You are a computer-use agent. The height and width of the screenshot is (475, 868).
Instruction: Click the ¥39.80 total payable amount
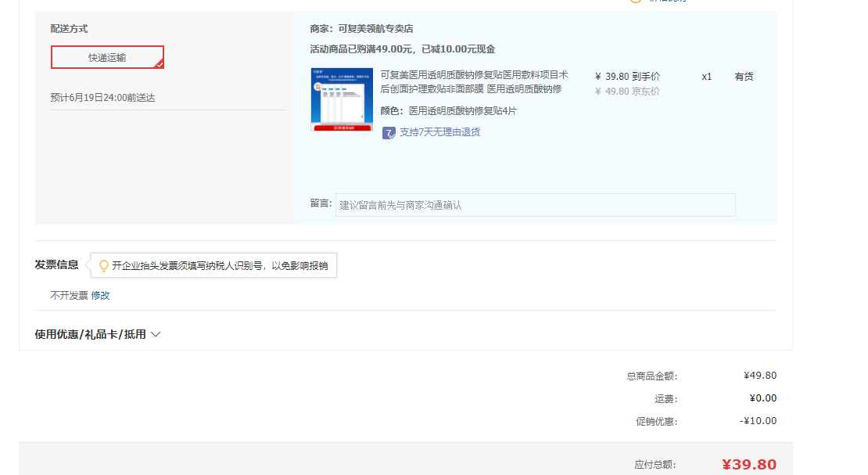point(748,465)
